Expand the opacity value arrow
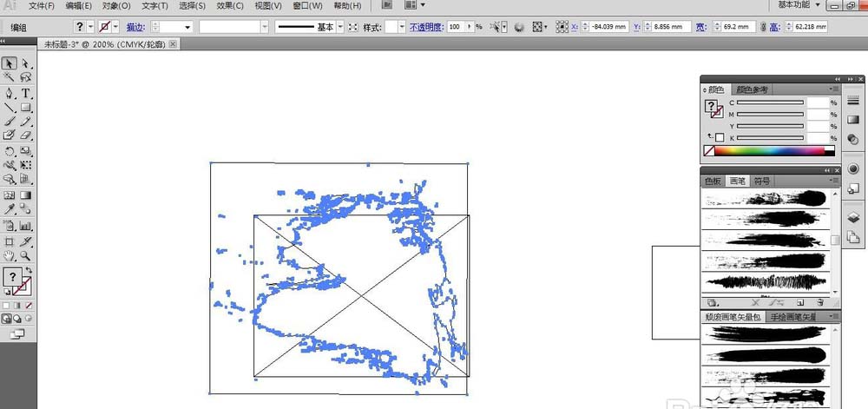Screen dimensions: 868x409 (470, 27)
